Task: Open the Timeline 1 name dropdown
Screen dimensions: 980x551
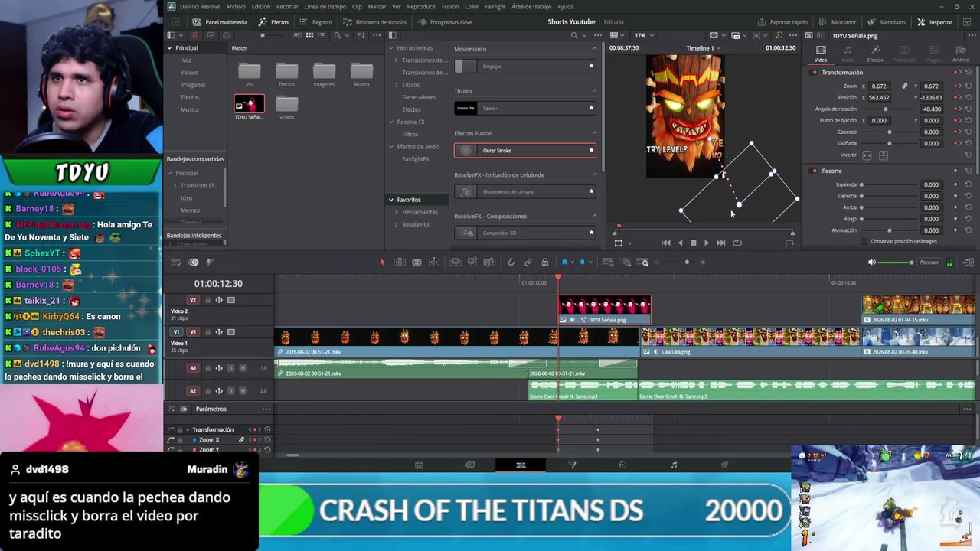Action: [x=704, y=48]
